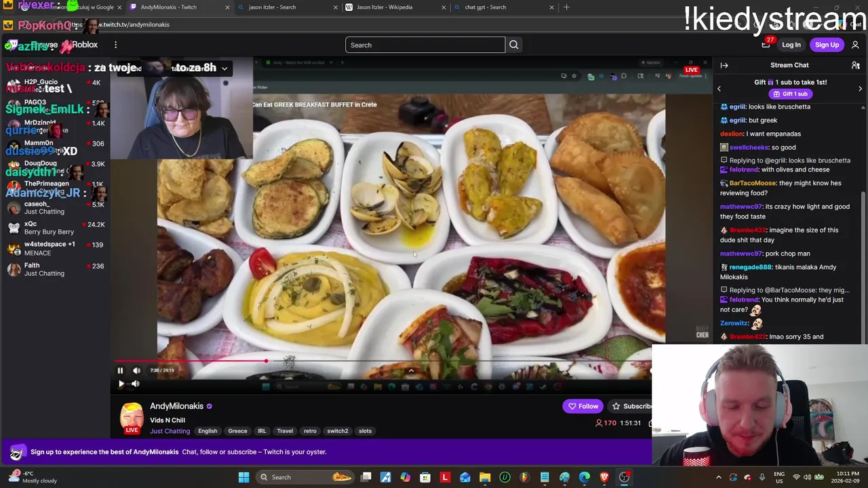868x488 pixels.
Task: Open File Explorer from taskbar
Action: click(x=485, y=477)
